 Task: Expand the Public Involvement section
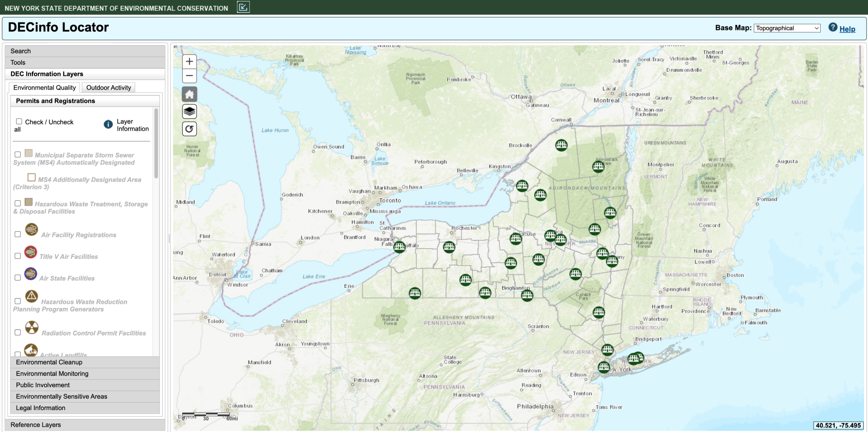click(85, 385)
